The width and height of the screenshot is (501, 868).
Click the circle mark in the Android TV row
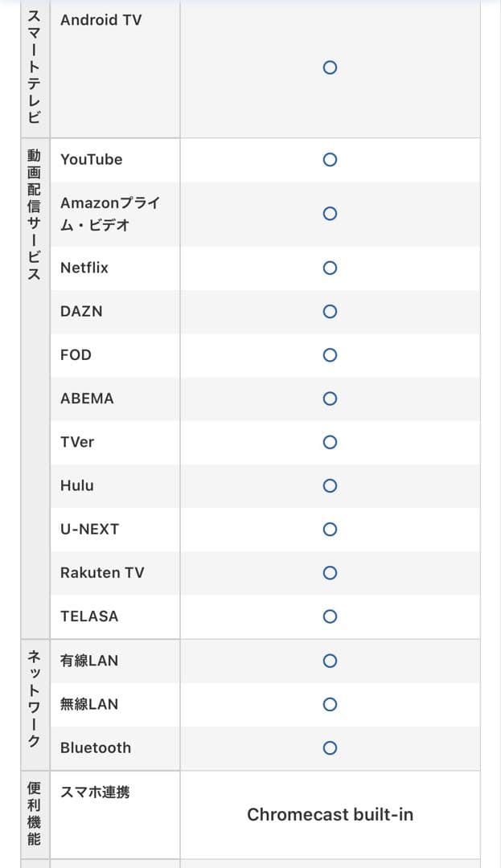330,68
